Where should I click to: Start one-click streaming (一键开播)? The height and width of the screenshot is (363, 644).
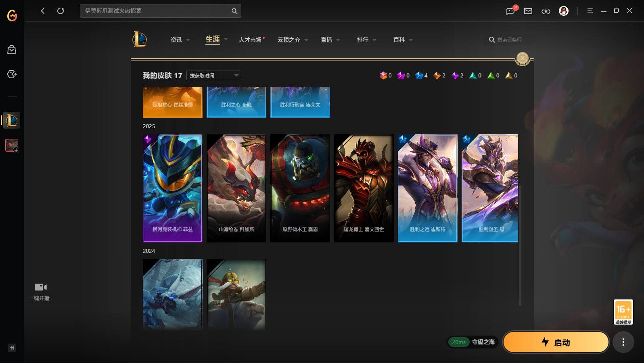[x=39, y=292]
